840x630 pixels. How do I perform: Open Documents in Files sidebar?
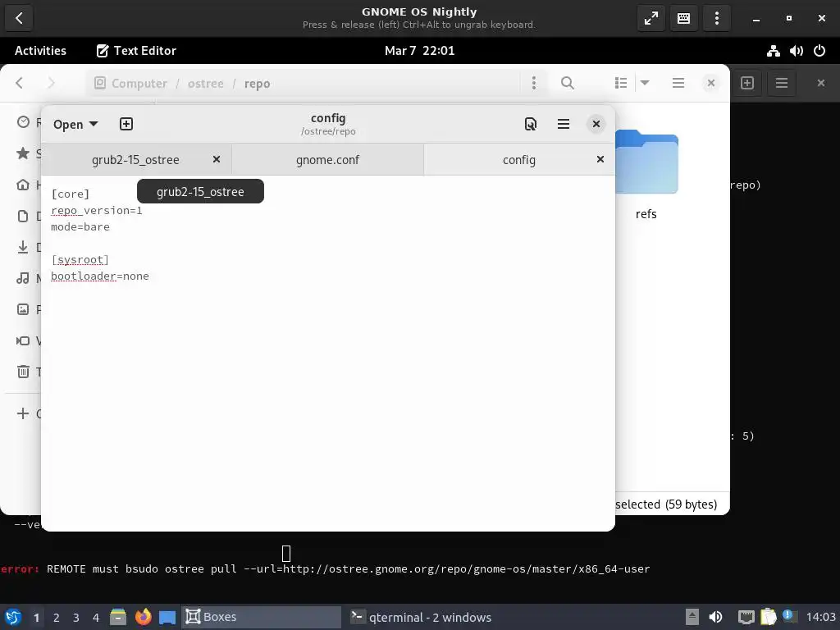(x=23, y=216)
